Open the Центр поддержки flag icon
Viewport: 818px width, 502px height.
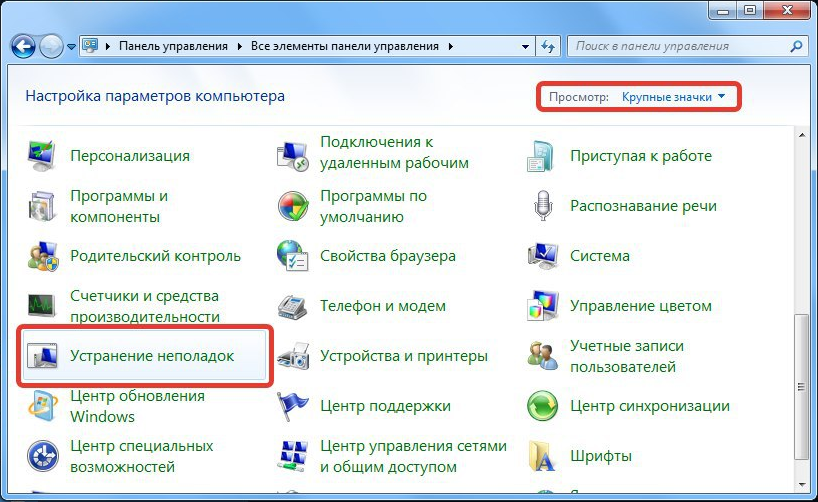(x=293, y=406)
